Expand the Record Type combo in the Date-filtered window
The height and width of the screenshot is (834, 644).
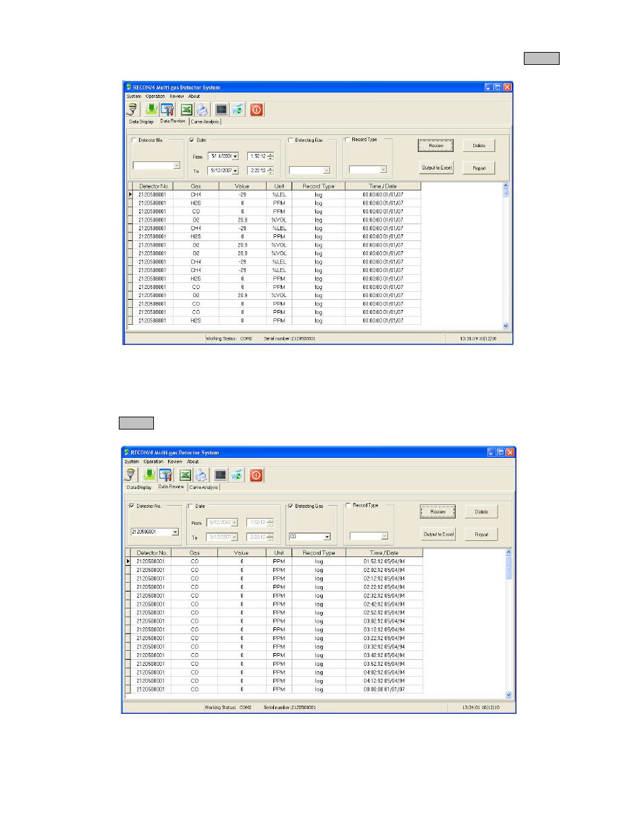383,170
